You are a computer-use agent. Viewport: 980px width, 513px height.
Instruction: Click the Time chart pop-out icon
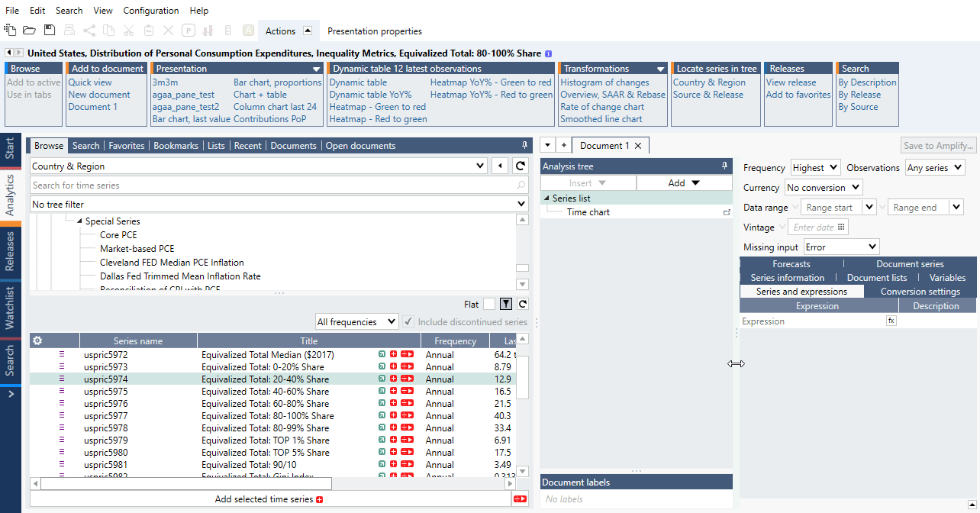(x=727, y=212)
